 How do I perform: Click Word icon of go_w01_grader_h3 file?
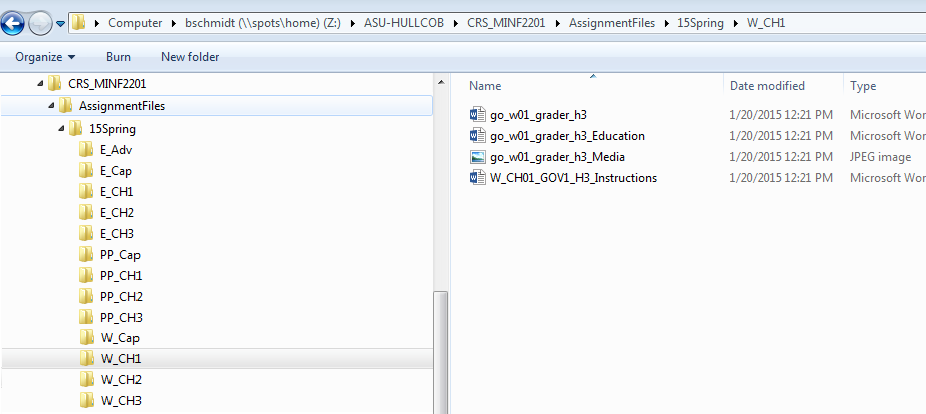click(477, 114)
